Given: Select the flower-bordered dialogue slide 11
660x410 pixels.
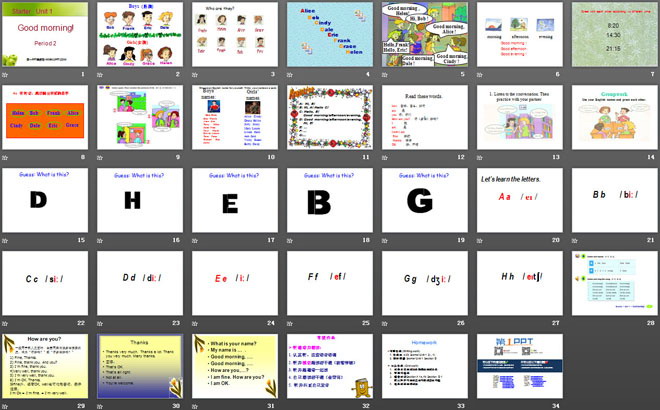Looking at the screenshot, I should pyautogui.click(x=330, y=117).
